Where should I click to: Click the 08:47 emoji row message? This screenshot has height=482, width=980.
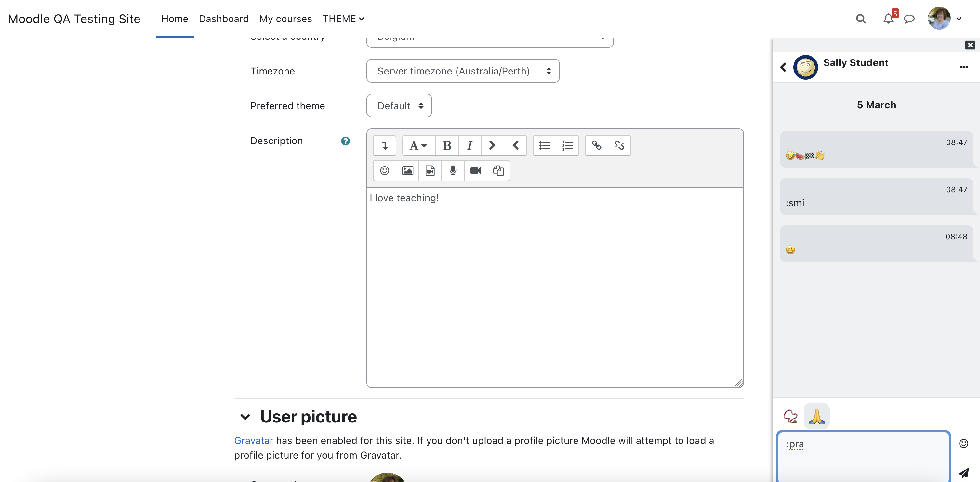[x=877, y=150]
